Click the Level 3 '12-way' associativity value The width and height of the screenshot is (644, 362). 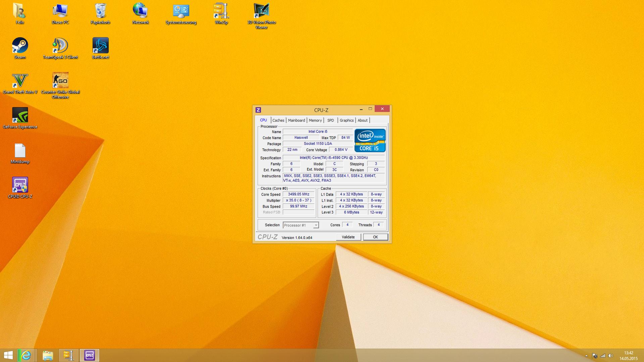click(376, 212)
